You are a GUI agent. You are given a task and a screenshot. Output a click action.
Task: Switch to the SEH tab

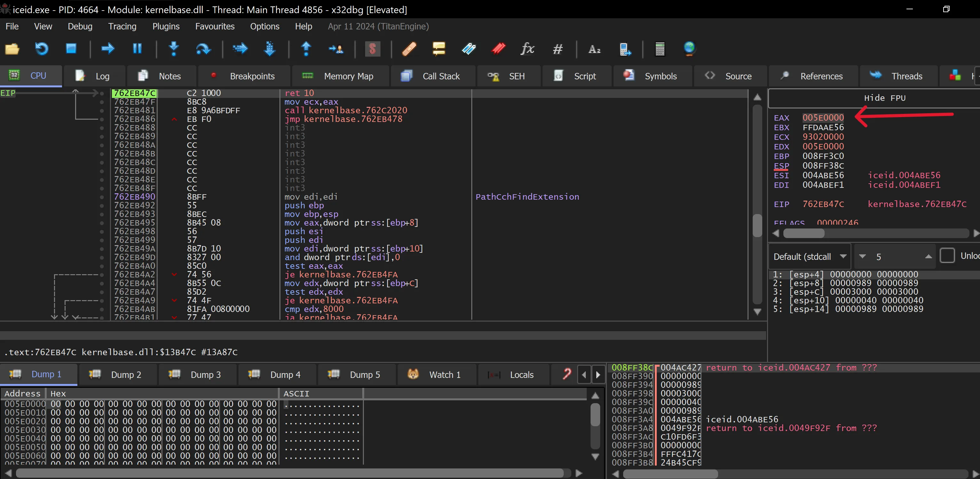pos(509,76)
